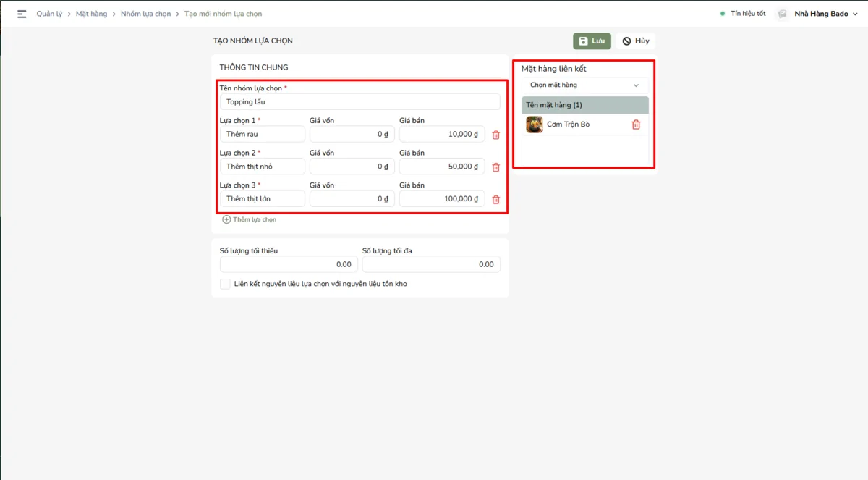This screenshot has width=868, height=480.
Task: Click Lựa chọn 1 name field
Action: (263, 134)
